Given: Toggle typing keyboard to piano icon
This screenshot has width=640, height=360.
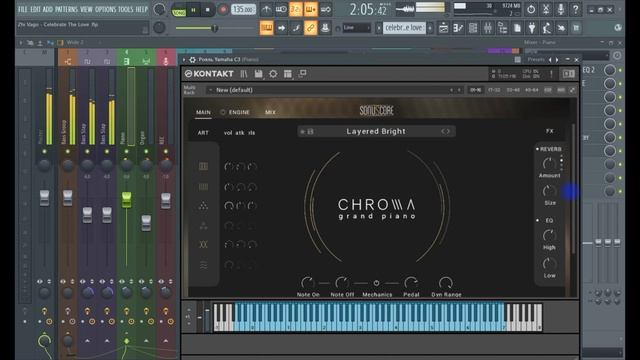Looking at the screenshot, I should (x=266, y=28).
